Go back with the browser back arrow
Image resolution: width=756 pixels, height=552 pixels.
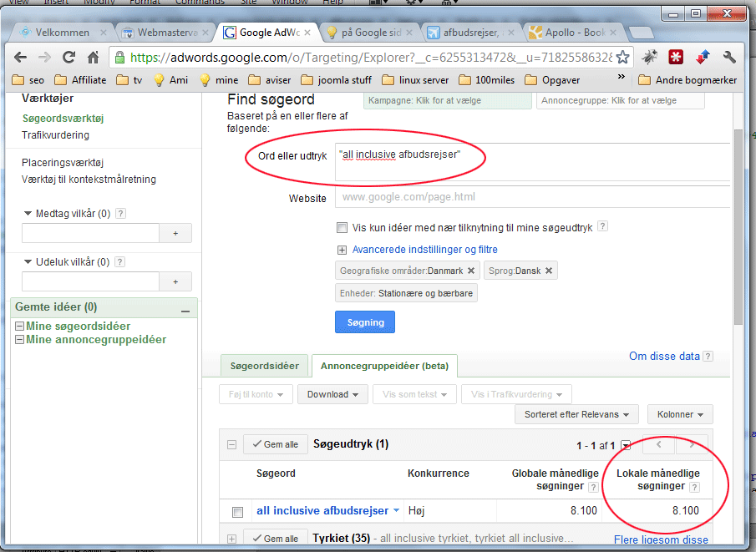click(x=20, y=58)
